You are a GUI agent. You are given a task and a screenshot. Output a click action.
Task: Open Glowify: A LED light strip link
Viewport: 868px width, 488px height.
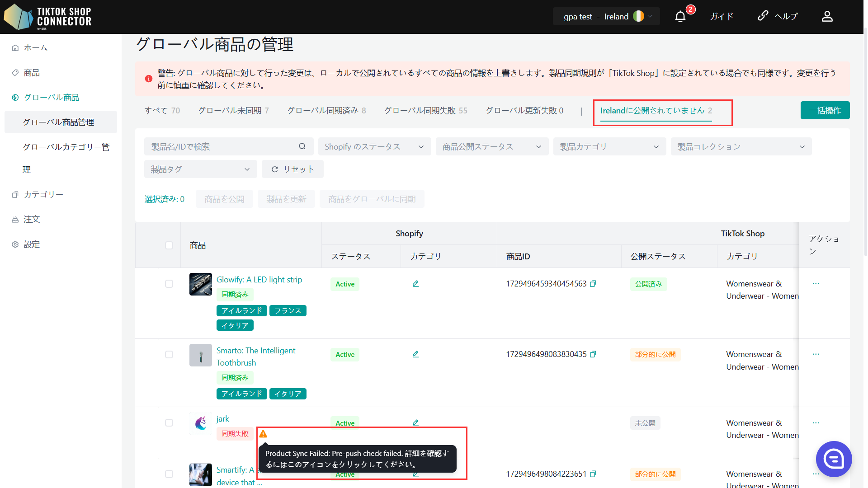click(259, 280)
